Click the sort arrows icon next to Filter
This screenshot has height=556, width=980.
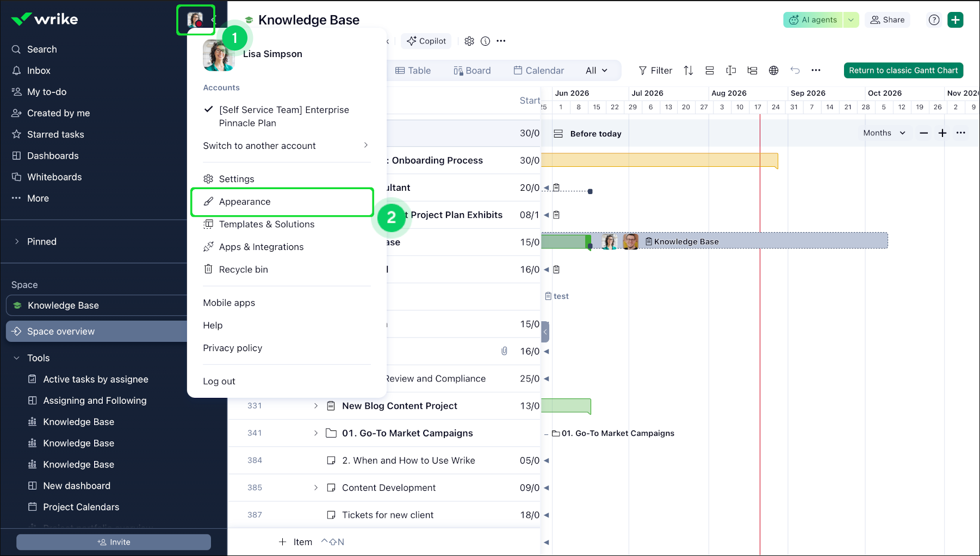[689, 71]
